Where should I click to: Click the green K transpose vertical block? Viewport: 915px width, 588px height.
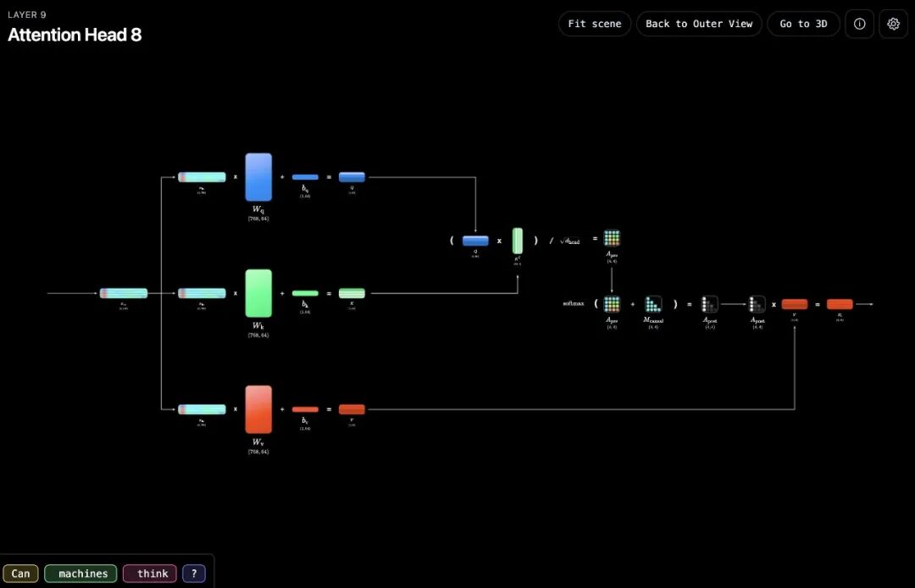(517, 241)
